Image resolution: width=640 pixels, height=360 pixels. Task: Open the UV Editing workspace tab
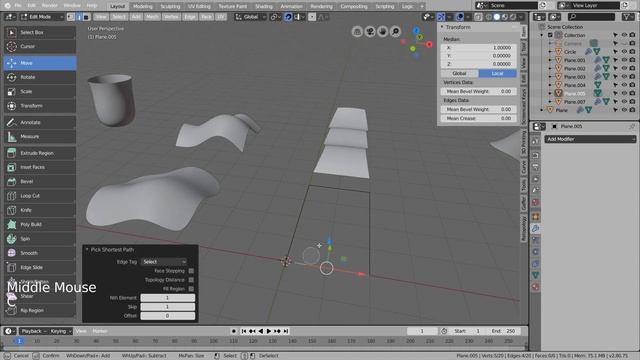click(199, 6)
